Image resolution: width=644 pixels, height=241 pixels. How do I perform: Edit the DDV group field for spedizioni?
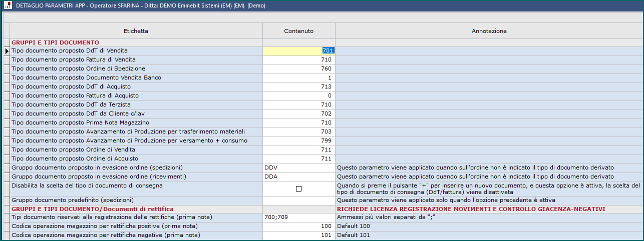click(298, 167)
